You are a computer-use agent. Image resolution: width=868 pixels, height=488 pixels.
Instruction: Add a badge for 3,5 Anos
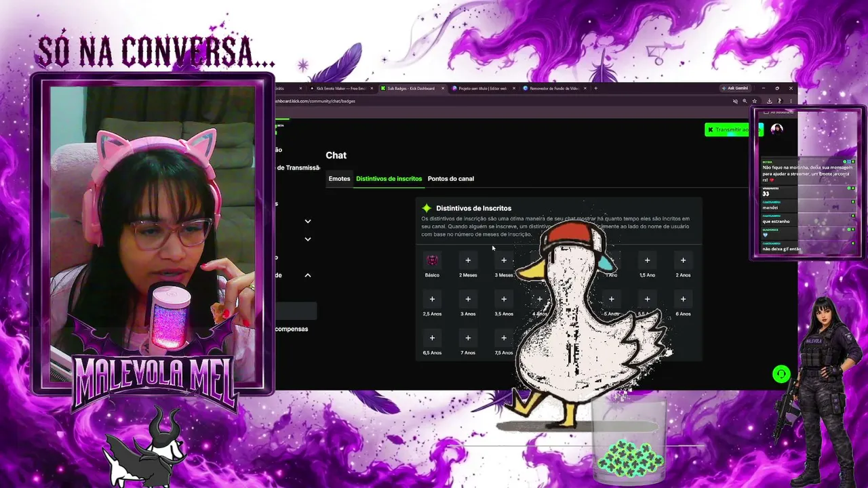click(x=504, y=299)
